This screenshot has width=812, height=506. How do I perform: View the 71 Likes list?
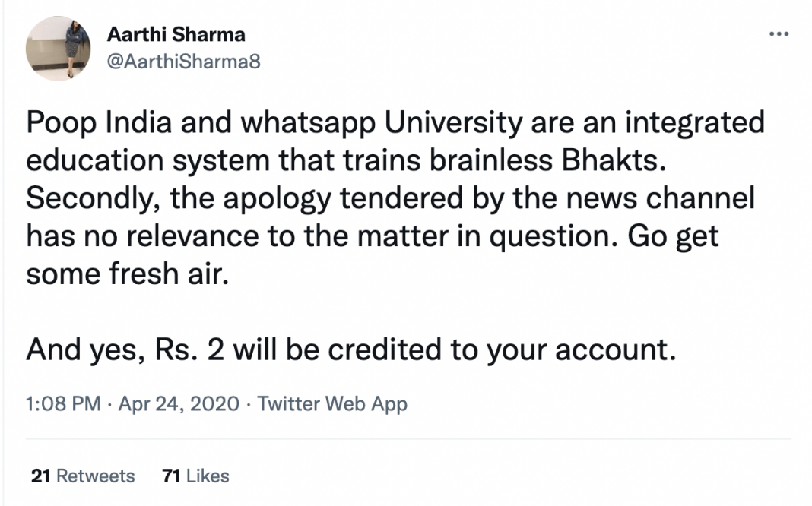196,476
